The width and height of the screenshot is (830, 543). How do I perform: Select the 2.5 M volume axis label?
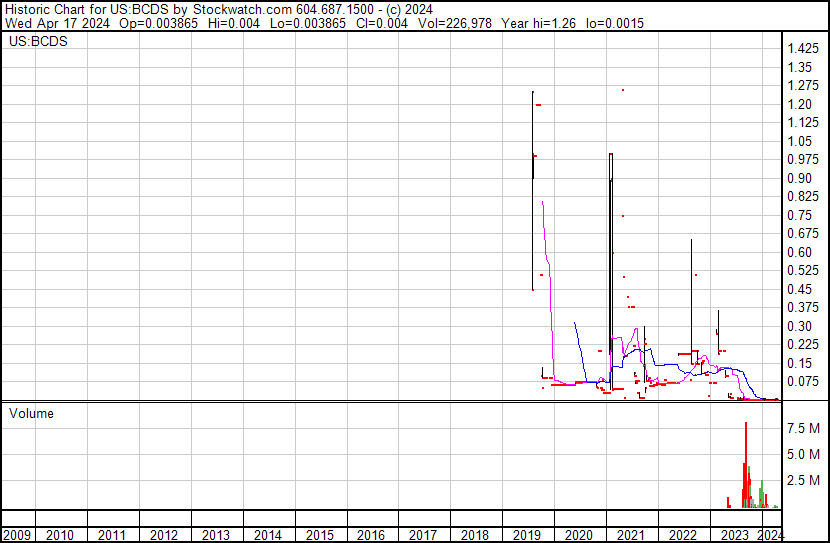coord(805,481)
